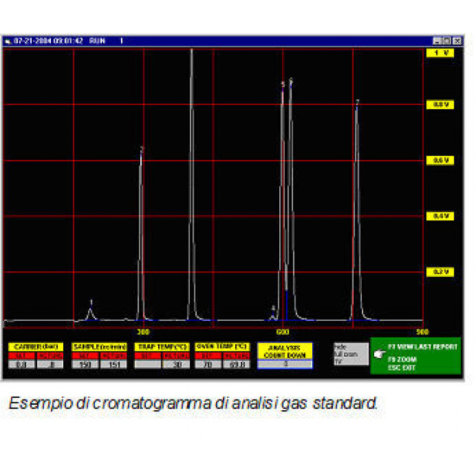Screen dimensions: 476x476
Task: Minimize the chromatogram window
Action: point(437,41)
